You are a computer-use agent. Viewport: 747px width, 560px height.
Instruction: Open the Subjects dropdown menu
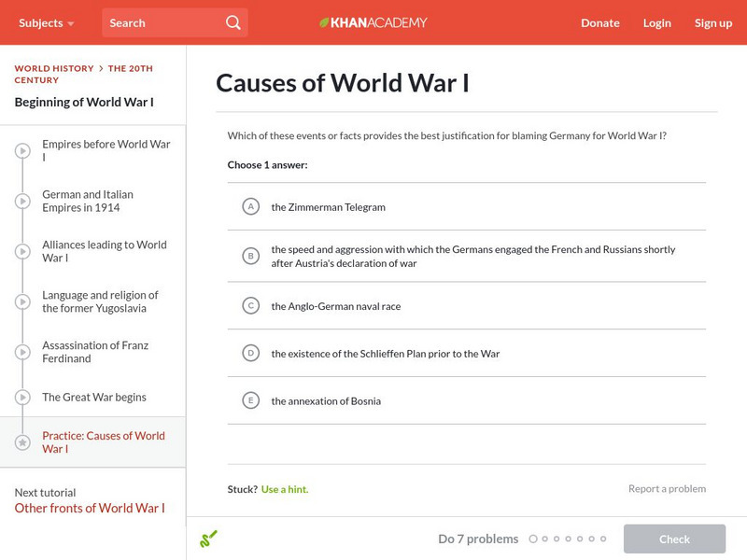(45, 21)
